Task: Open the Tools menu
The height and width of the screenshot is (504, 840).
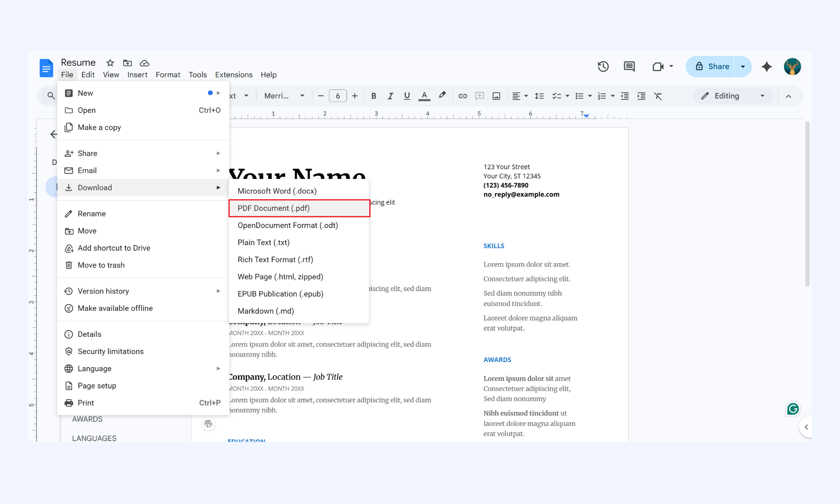Action: coord(198,75)
